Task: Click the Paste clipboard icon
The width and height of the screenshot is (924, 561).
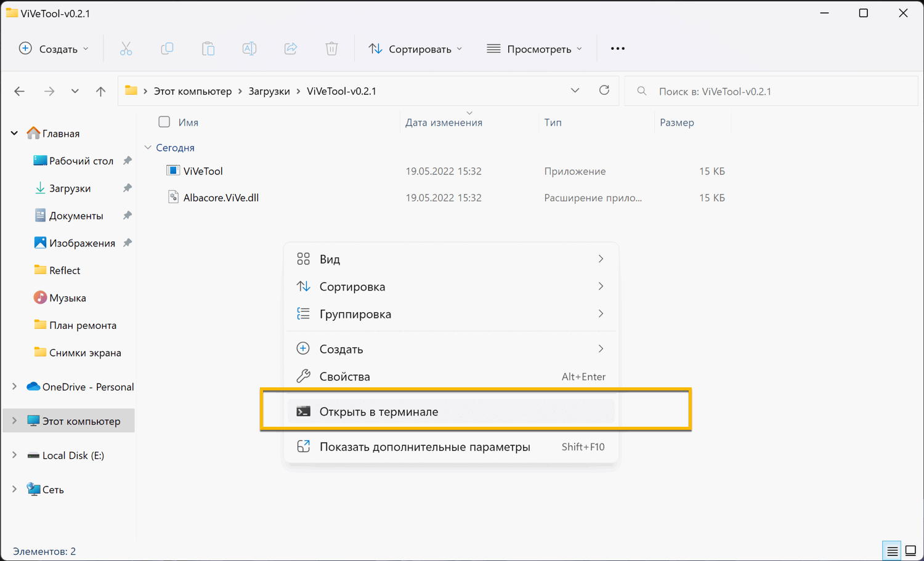Action: [x=208, y=49]
